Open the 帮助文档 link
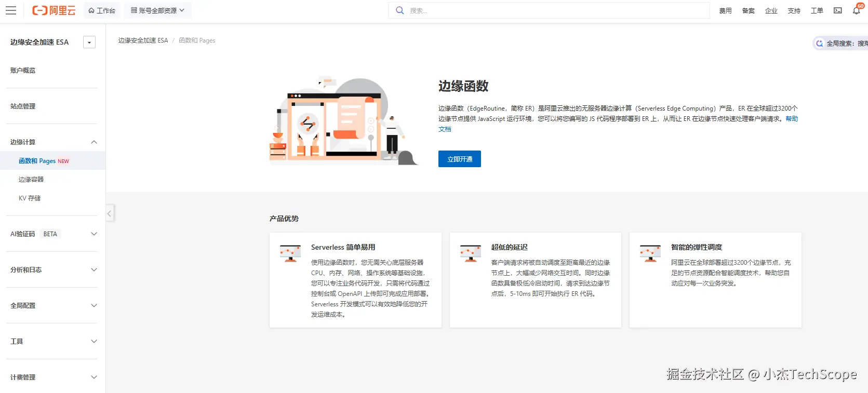The width and height of the screenshot is (868, 393). (792, 119)
